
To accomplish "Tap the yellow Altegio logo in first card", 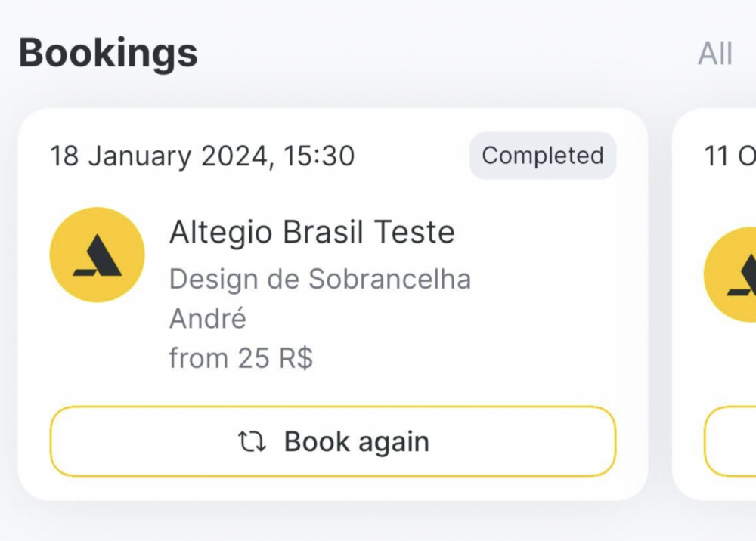I will tap(97, 255).
